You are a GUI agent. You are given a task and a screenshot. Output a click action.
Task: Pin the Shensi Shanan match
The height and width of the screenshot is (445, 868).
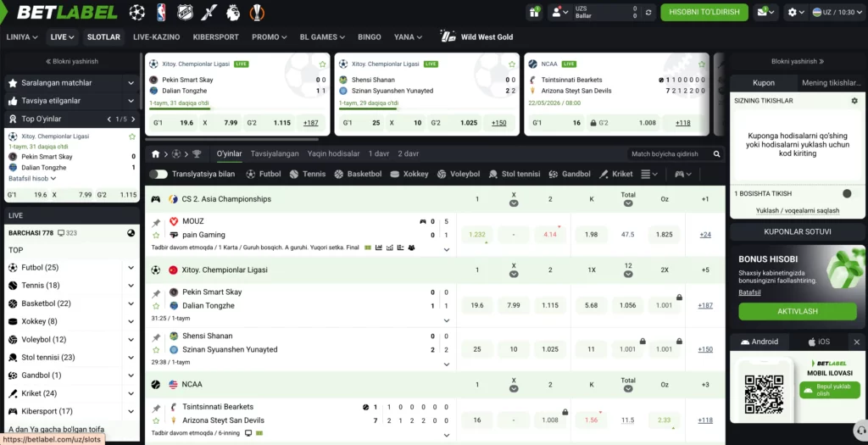pos(156,337)
